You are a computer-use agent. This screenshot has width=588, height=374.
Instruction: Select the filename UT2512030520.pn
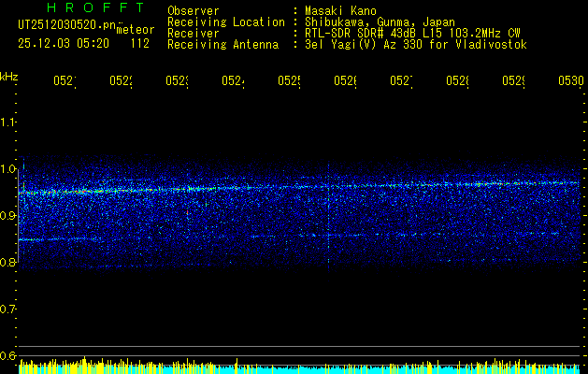tap(67, 25)
